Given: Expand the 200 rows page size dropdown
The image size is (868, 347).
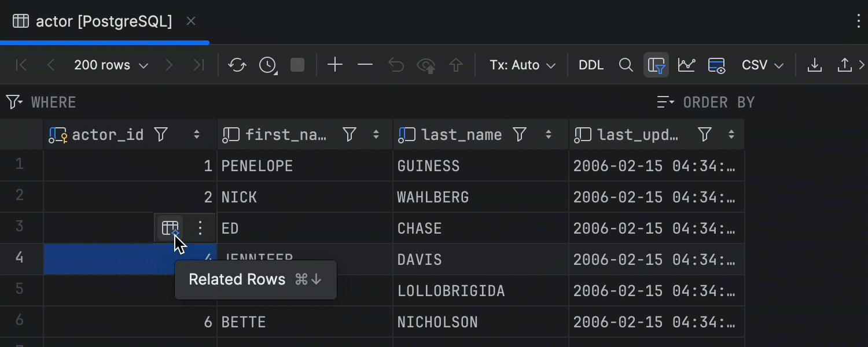Looking at the screenshot, I should [111, 65].
